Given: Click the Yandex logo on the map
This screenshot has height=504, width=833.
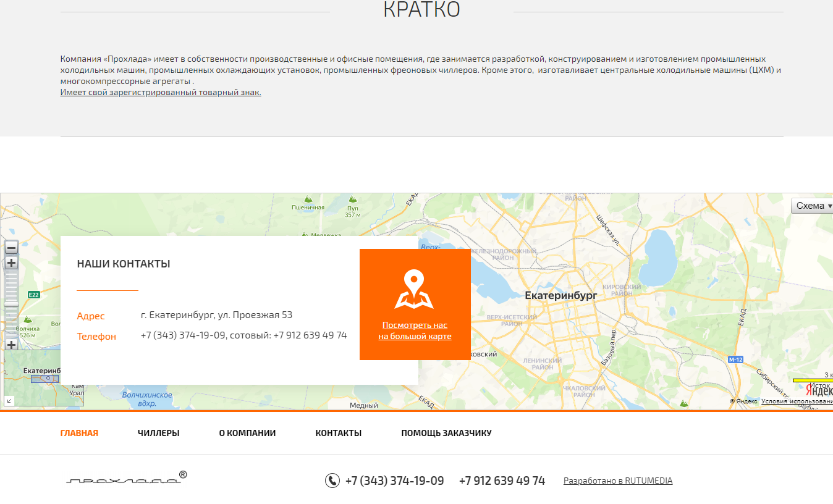Looking at the screenshot, I should [x=819, y=390].
